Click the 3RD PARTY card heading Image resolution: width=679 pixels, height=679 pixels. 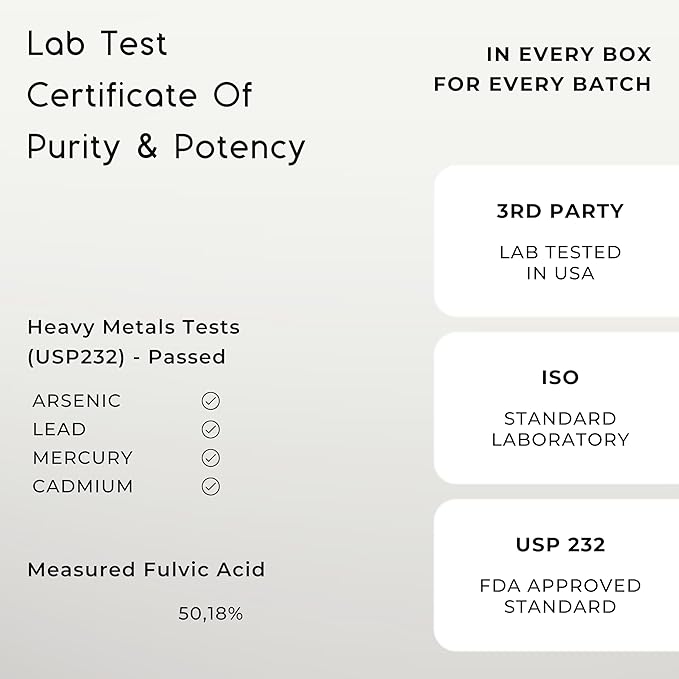click(560, 211)
